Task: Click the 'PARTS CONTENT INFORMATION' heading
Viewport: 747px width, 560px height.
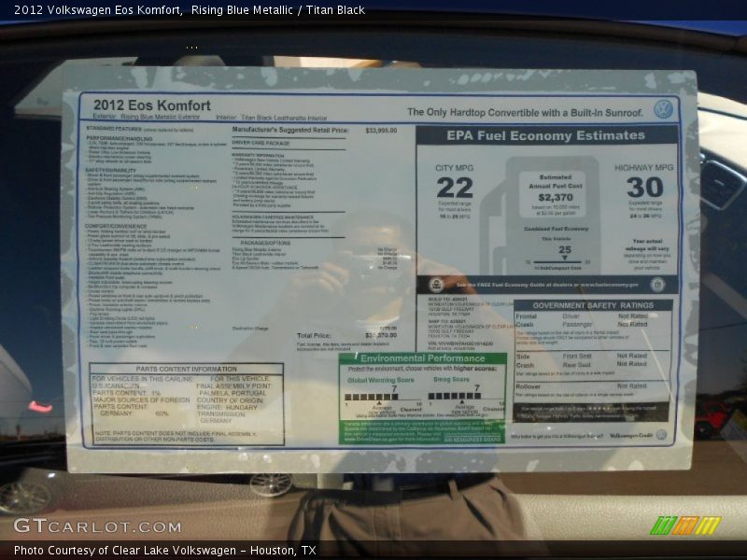Action: [x=186, y=369]
